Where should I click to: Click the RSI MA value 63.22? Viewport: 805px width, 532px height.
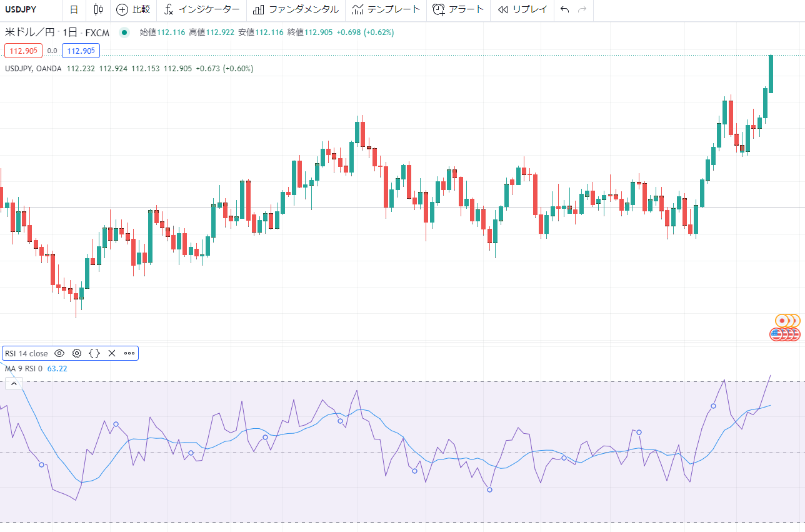57,369
